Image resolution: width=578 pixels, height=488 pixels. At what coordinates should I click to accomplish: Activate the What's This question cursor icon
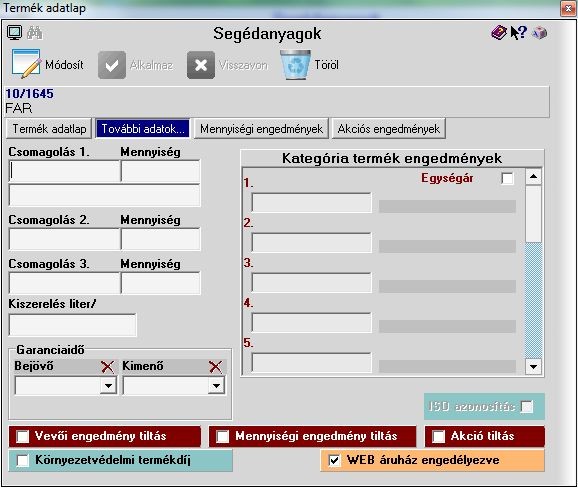[519, 32]
